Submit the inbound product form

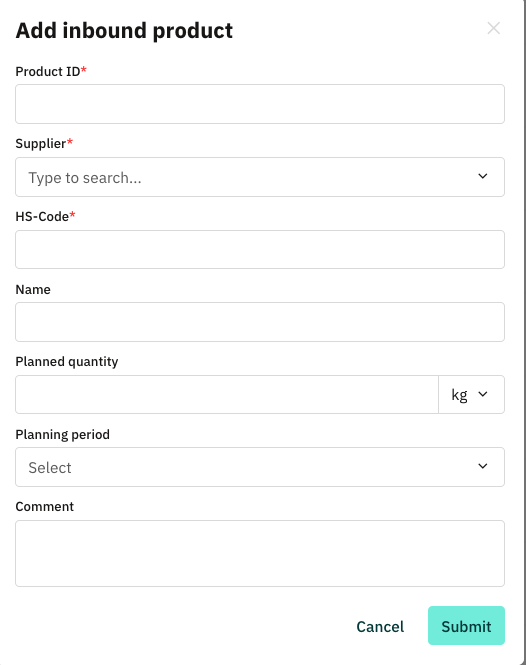coord(466,626)
